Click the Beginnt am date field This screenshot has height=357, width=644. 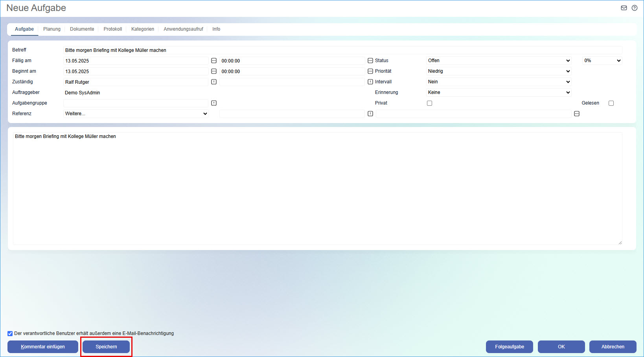click(x=136, y=71)
